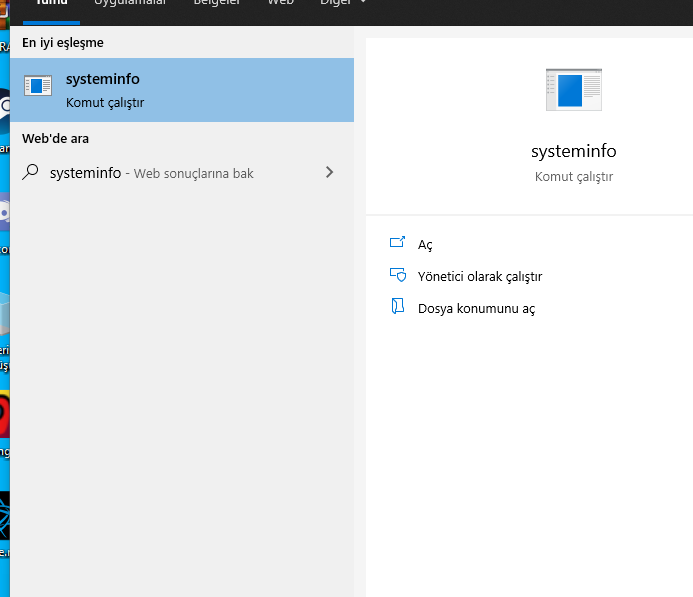Click the systeminfo icon in best match
The width and height of the screenshot is (693, 597).
[x=38, y=87]
